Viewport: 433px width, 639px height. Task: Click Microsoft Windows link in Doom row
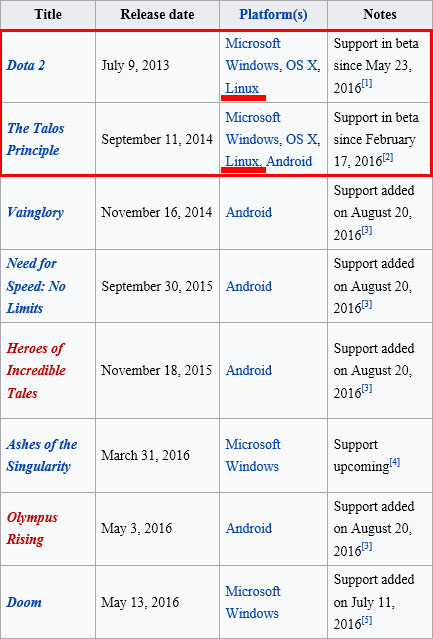pos(253,602)
